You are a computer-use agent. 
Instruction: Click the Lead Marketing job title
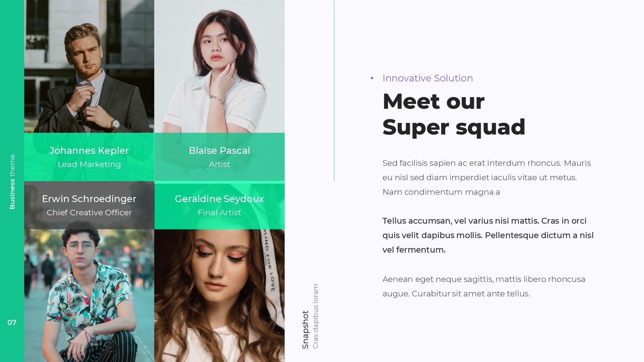point(89,164)
